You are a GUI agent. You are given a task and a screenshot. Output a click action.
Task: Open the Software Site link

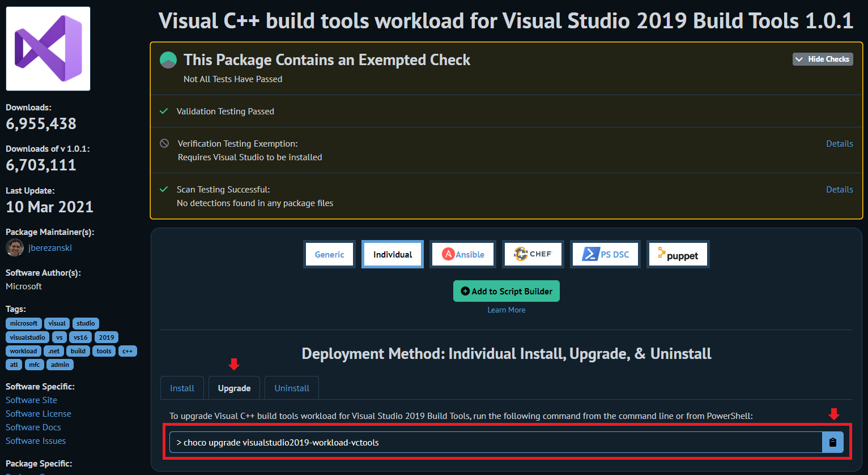point(31,400)
